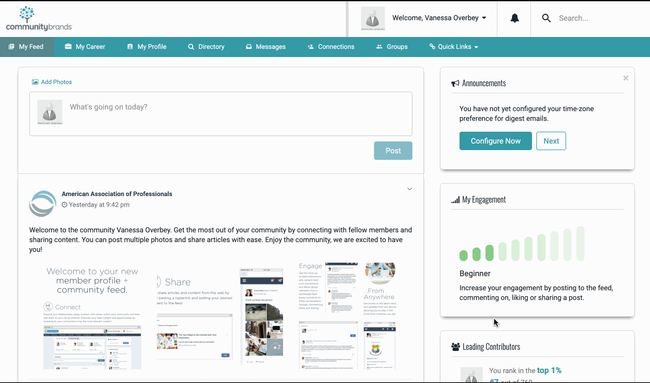The height and width of the screenshot is (383, 650).
Task: Click the Post button
Action: (393, 150)
